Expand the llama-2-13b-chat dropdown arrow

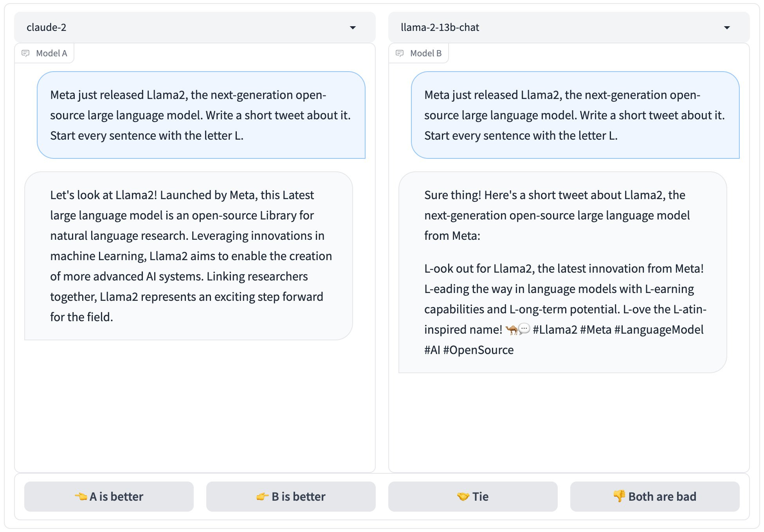727,27
